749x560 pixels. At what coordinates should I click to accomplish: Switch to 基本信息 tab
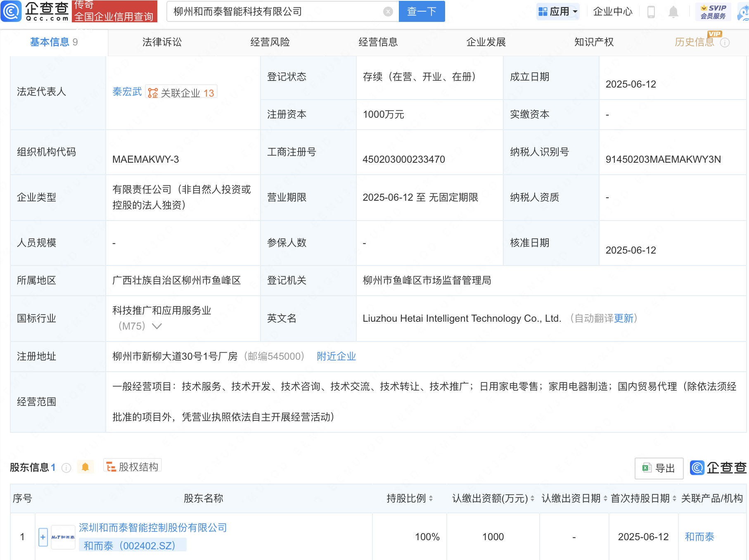54,42
